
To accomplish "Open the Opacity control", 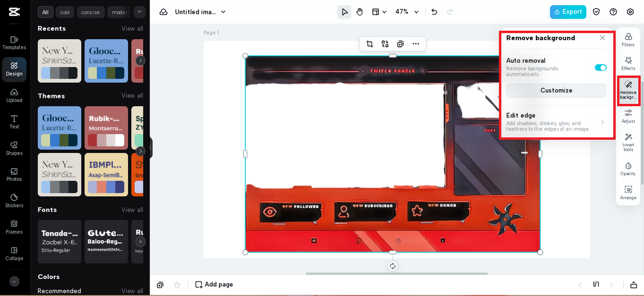I will tap(628, 169).
